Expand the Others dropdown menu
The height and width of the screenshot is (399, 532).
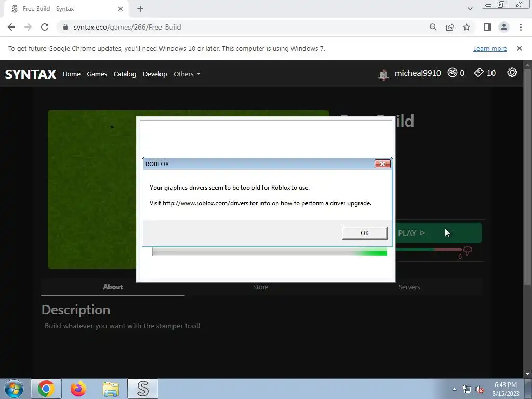(187, 74)
